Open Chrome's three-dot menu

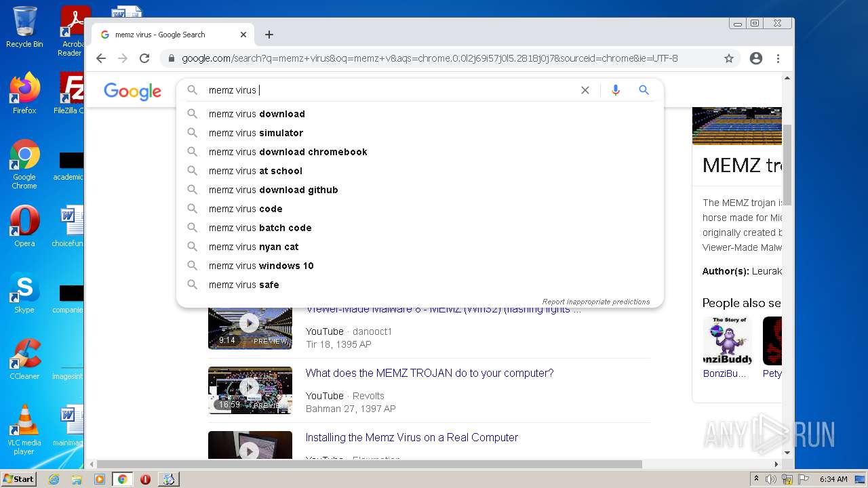point(778,58)
